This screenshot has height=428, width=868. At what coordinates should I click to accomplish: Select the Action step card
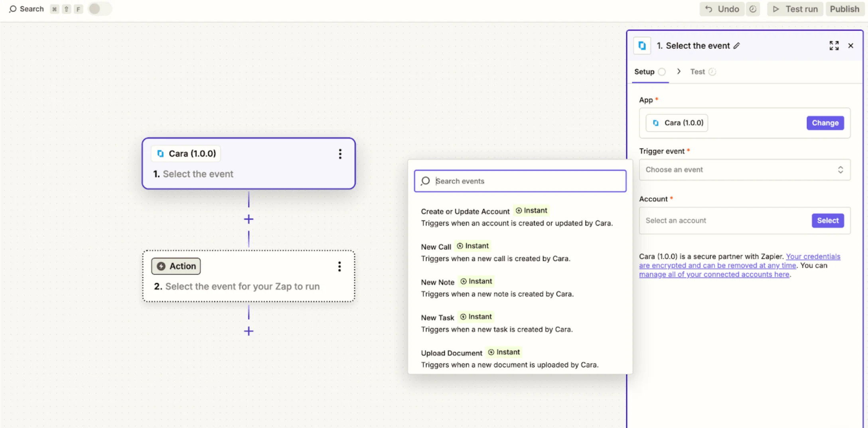coord(249,276)
